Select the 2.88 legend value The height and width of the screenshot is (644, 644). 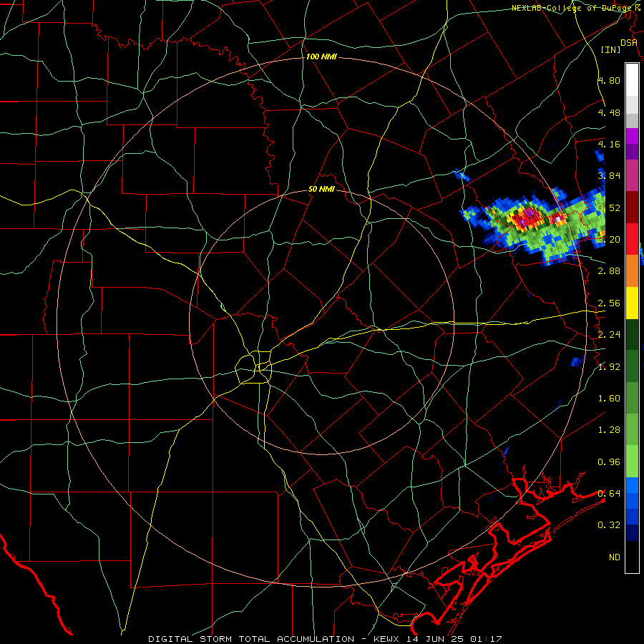(609, 271)
